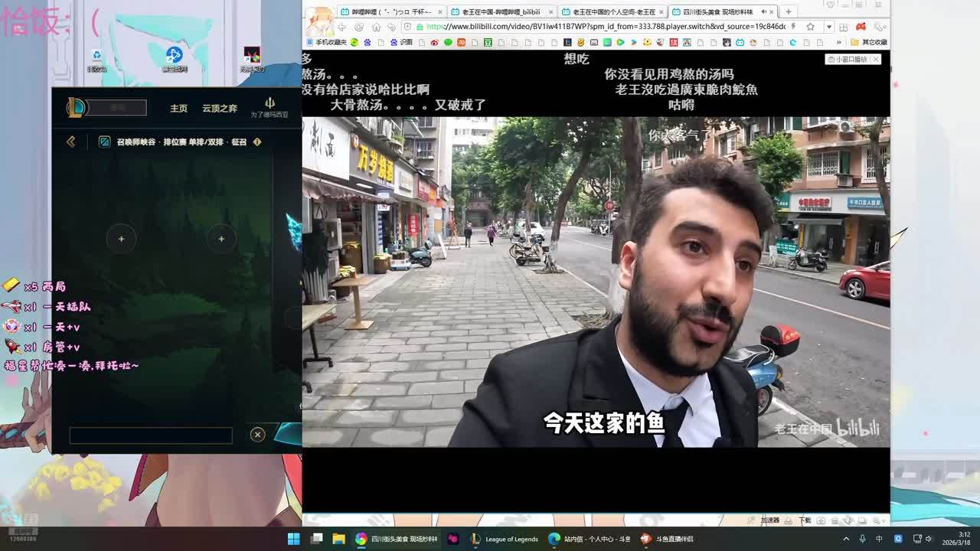980x551 pixels.
Task: Switch to 老王在中国-哔哩哔哩 browser tab
Action: 501,11
